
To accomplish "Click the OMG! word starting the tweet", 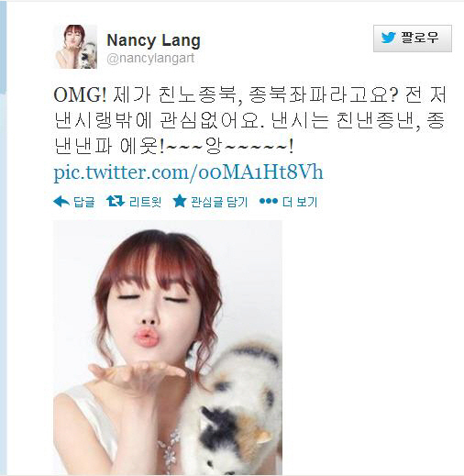I will pyautogui.click(x=80, y=94).
